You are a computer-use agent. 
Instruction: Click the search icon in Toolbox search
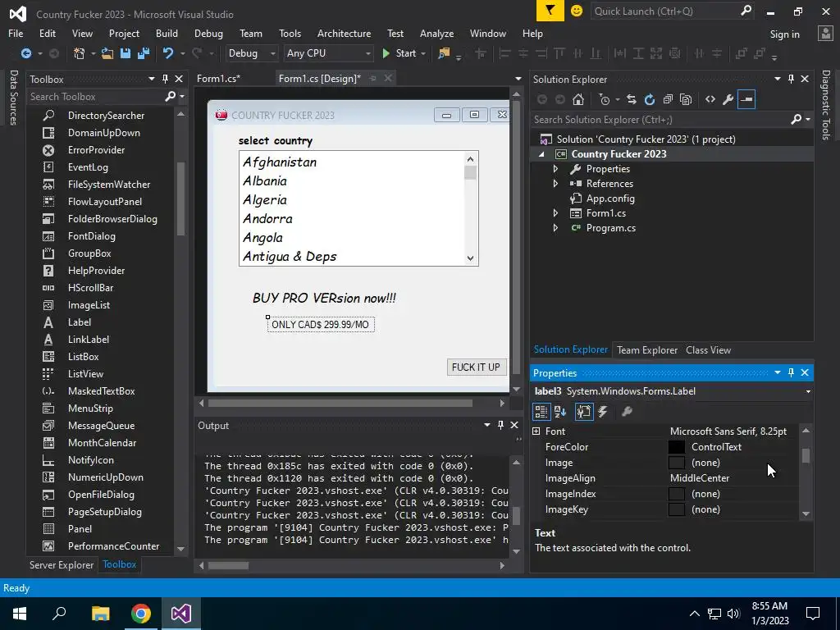[x=171, y=97]
